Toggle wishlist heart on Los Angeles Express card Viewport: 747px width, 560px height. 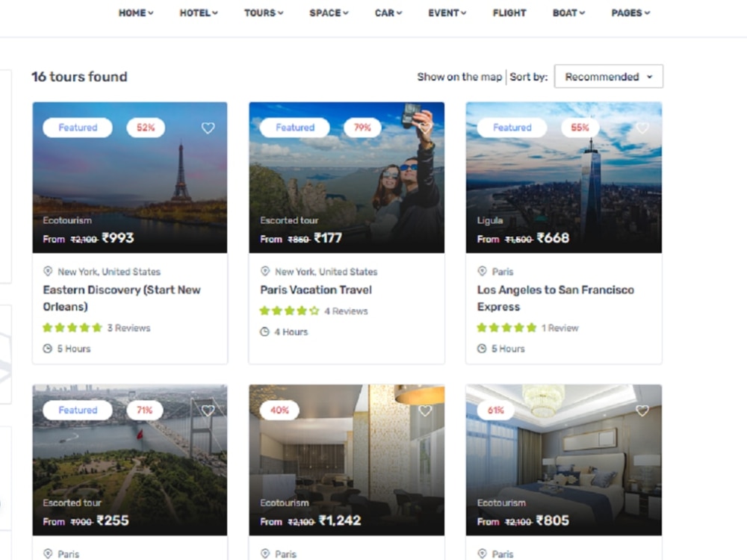[x=642, y=128]
